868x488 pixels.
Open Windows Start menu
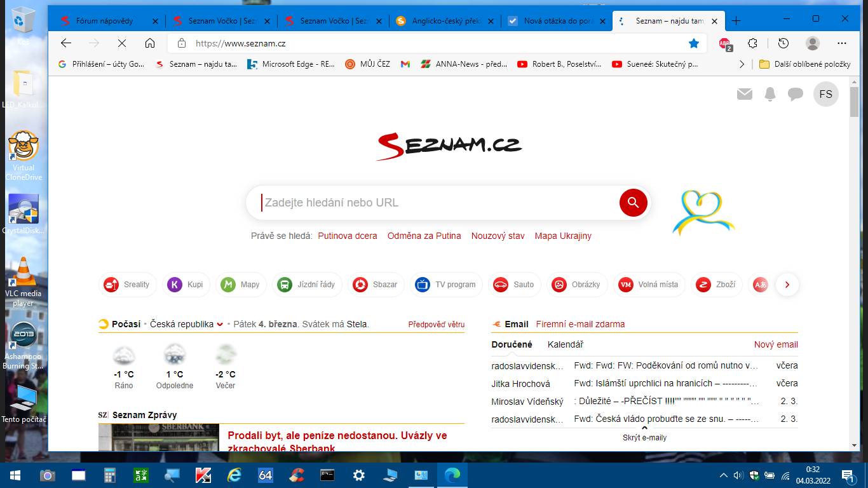pyautogui.click(x=15, y=475)
